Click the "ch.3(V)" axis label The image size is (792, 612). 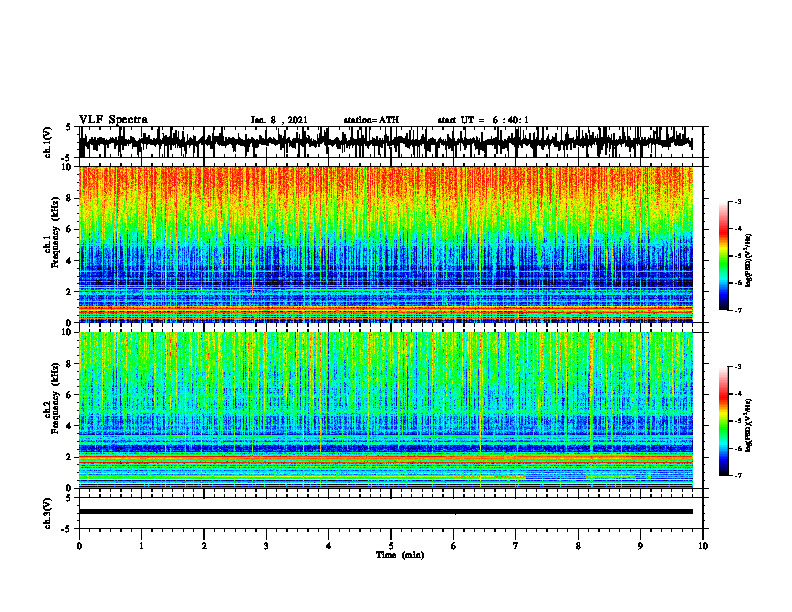coord(48,513)
